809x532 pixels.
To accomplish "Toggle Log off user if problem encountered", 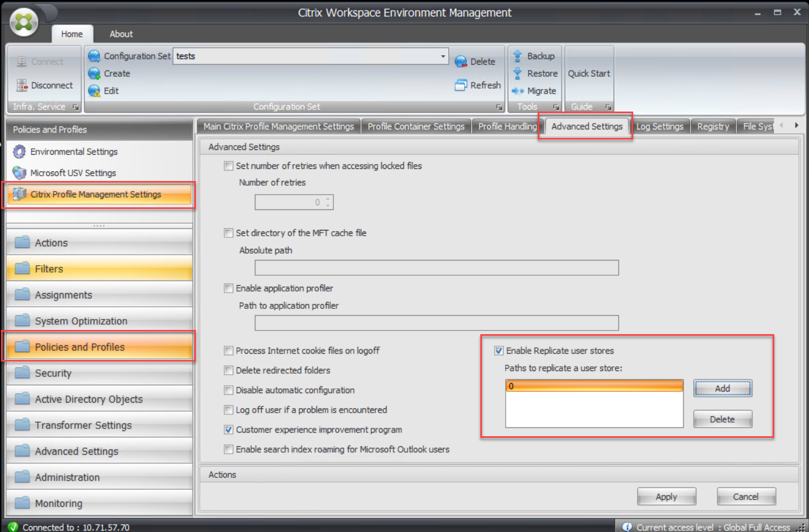I will (229, 410).
